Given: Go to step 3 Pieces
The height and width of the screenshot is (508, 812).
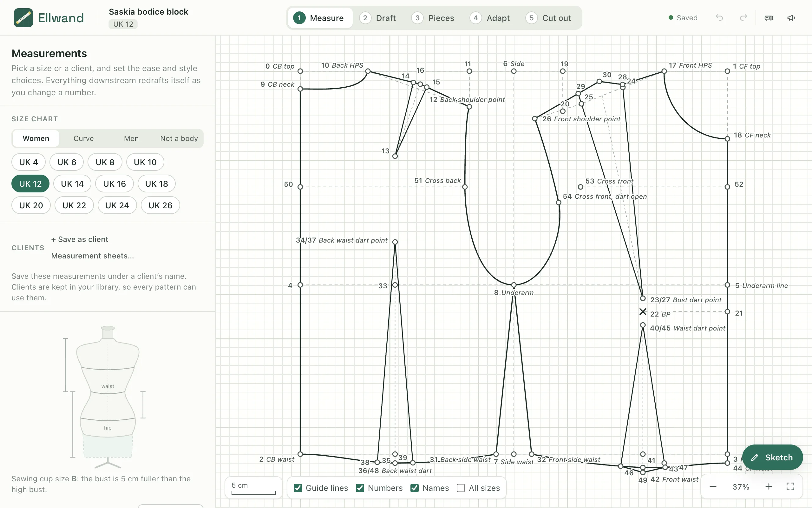Looking at the screenshot, I should [433, 18].
